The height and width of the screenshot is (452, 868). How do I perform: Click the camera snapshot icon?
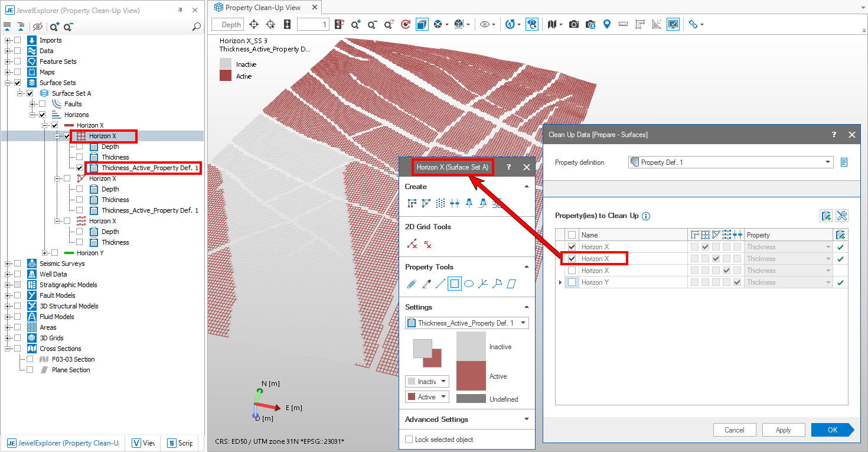pyautogui.click(x=573, y=24)
